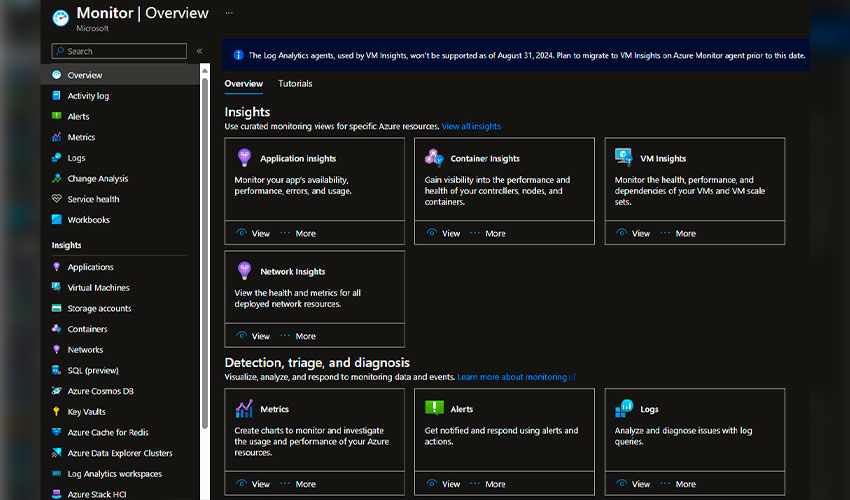Click the sidebar vertical scrollbar

(205, 254)
